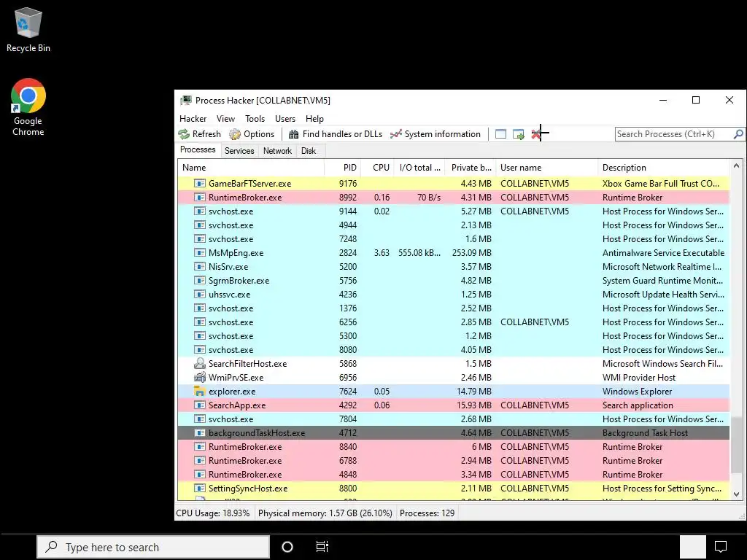Click the 253.09 MB private bytes value
Image resolution: width=747 pixels, height=560 pixels.
pos(472,253)
